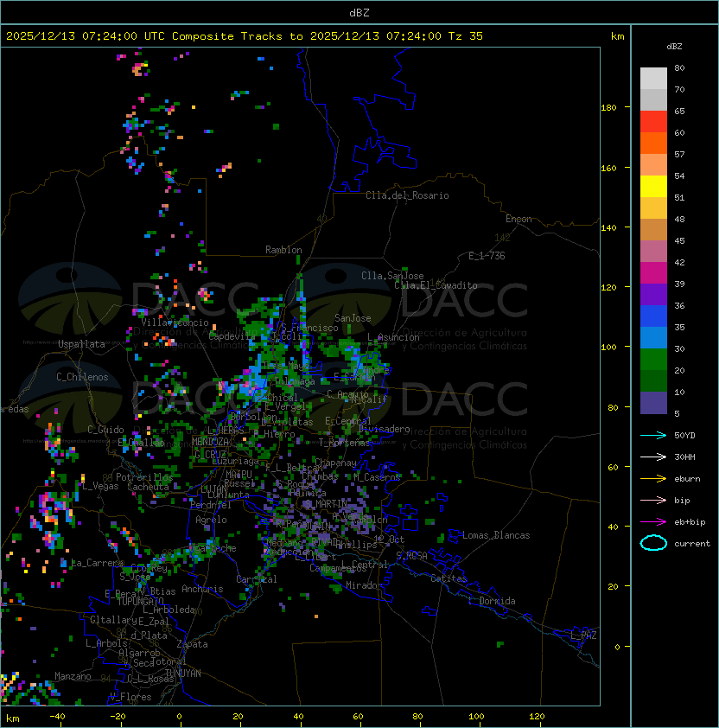Select the green 20-30 dBZ legend swatch
The width and height of the screenshot is (719, 728).
point(653,360)
